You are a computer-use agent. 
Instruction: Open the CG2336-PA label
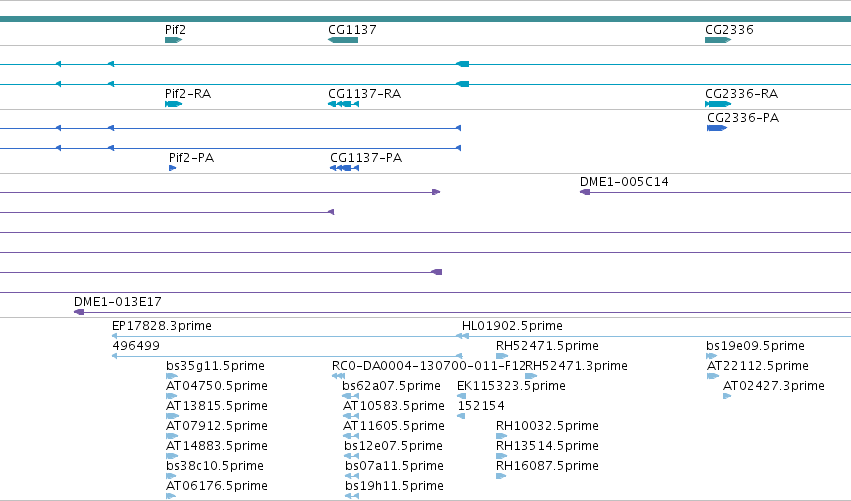point(743,118)
